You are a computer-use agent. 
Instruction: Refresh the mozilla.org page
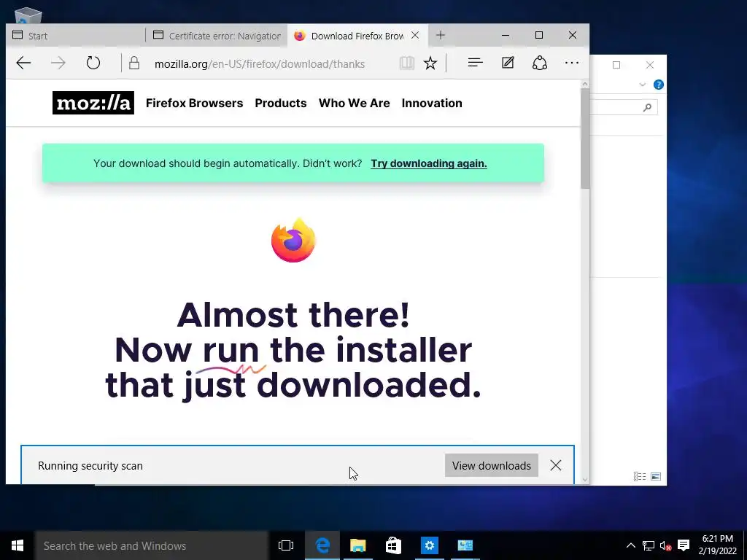click(93, 63)
